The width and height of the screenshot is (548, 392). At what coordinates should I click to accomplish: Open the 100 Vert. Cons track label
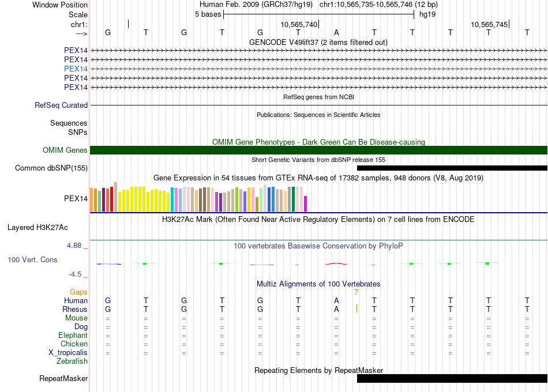coord(32,259)
